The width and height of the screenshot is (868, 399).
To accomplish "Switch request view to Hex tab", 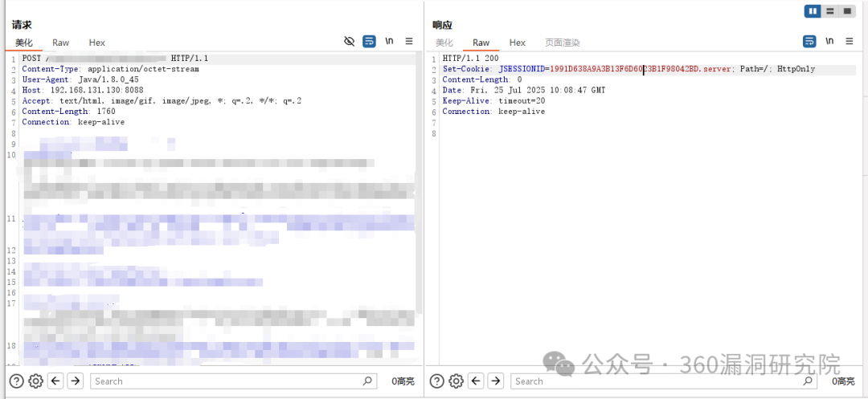I will pos(96,43).
